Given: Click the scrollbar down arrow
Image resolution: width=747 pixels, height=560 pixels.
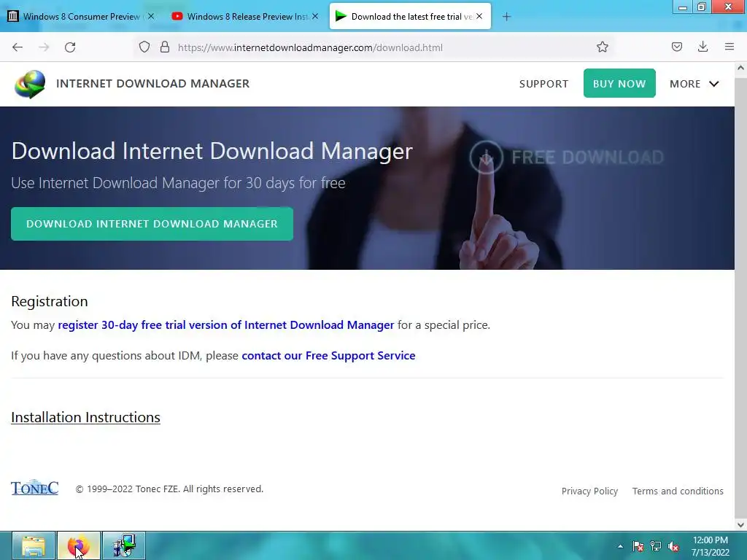Looking at the screenshot, I should [740, 525].
